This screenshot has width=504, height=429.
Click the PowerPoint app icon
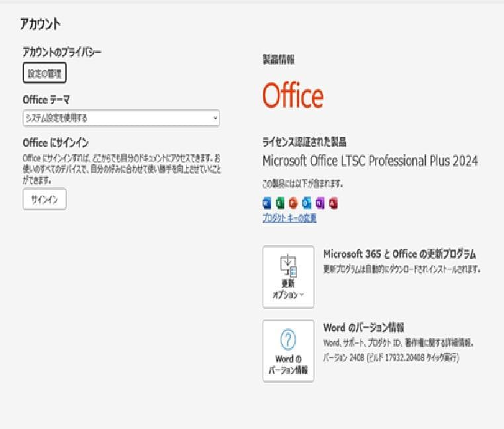coord(293,203)
